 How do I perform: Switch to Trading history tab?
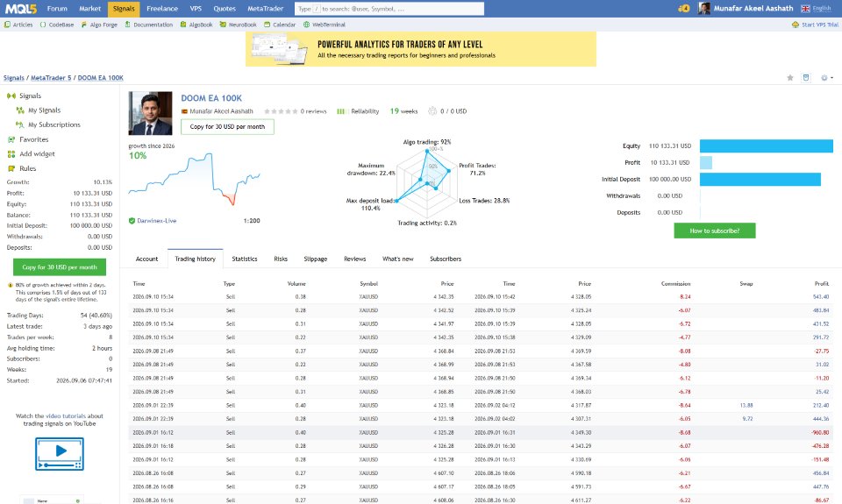tap(195, 259)
